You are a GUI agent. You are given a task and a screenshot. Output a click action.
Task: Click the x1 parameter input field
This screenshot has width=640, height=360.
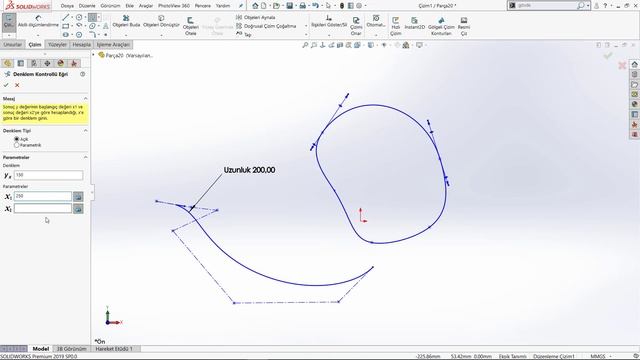[x=43, y=196]
